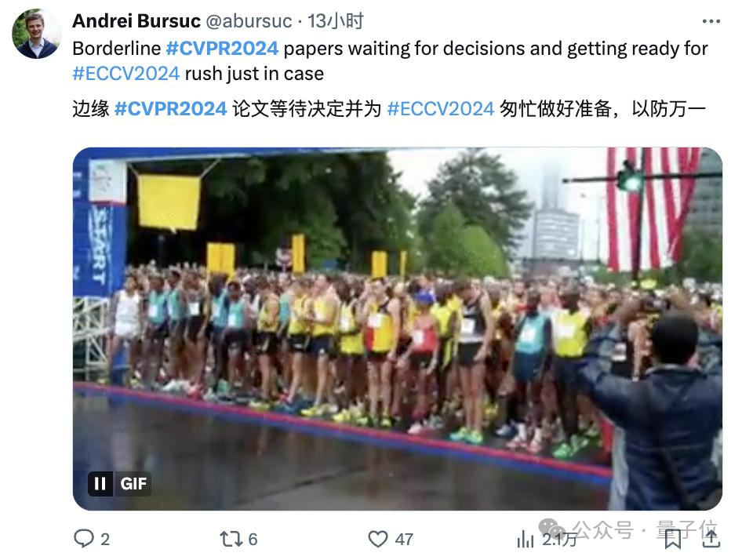742x560 pixels.
Task: Open the three-dot more options menu
Action: 711,21
